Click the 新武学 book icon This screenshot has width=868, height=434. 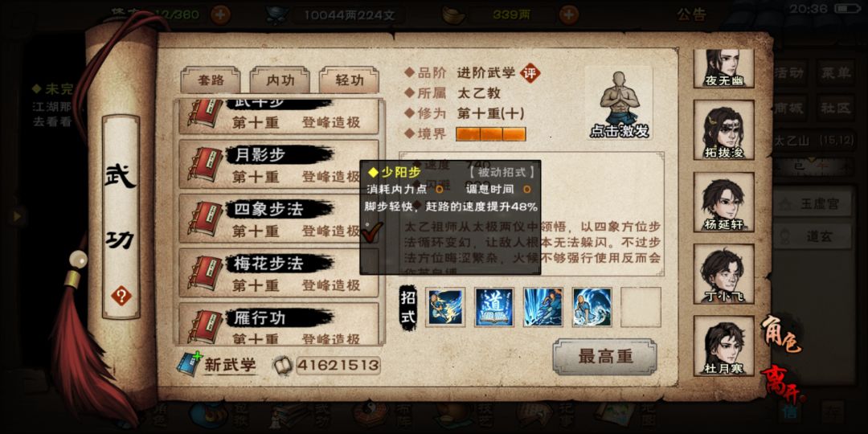(190, 364)
